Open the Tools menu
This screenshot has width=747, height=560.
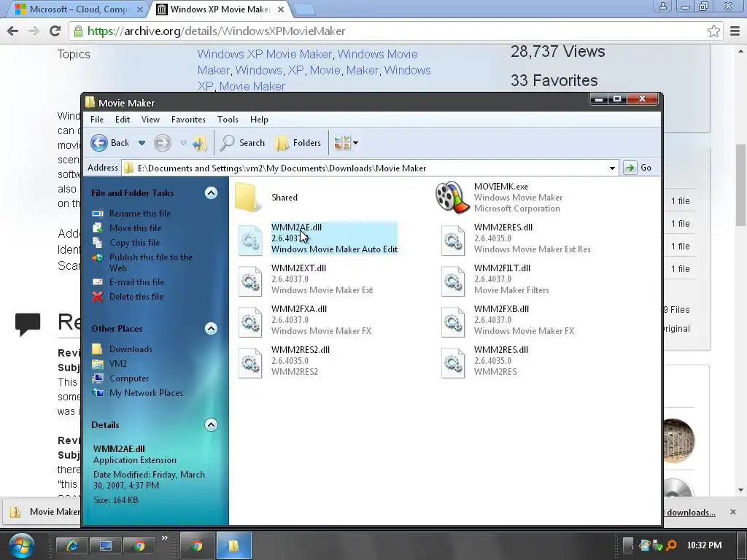tap(228, 119)
